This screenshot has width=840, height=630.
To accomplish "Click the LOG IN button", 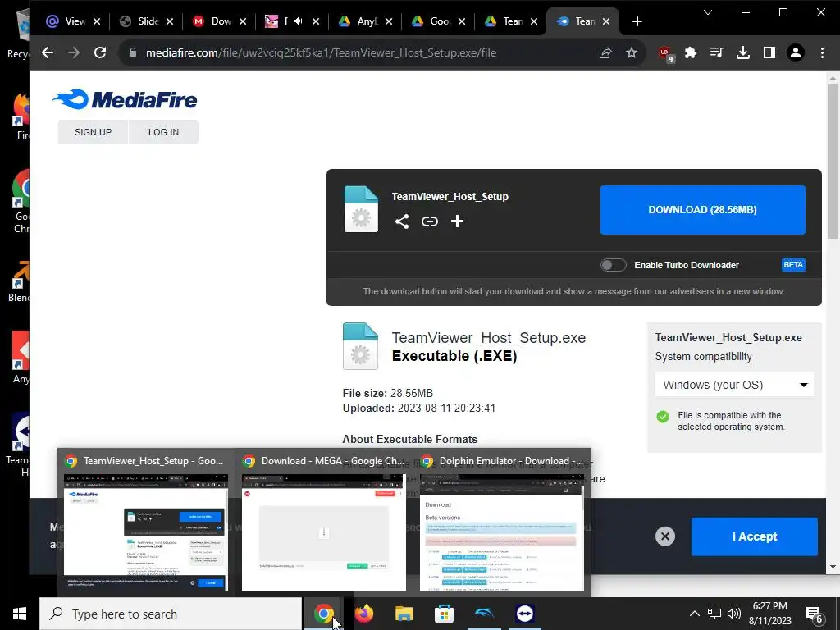I will [x=163, y=132].
